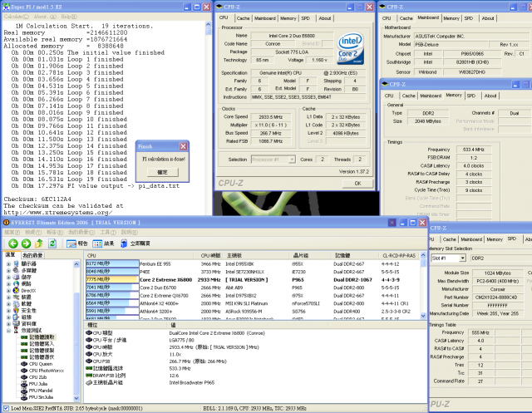Screen dimensions: 532x413
Task: Click the 立即購買 buy-now toolbar button
Action: (135, 243)
